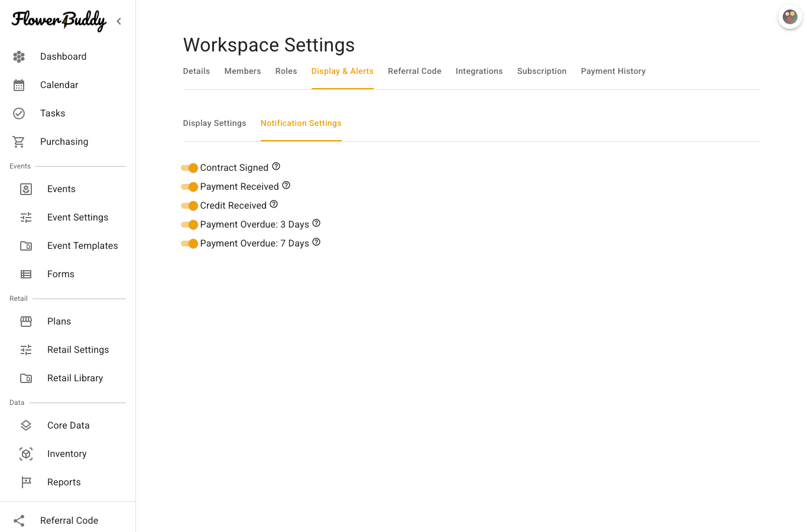Click help icon beside Payment Received
807x532 pixels.
[x=286, y=186]
